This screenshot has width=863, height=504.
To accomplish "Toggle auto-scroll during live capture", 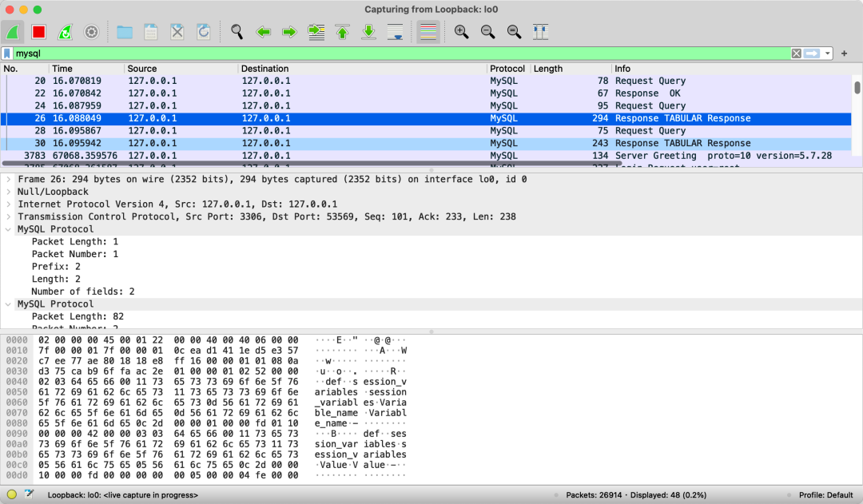I will 396,32.
